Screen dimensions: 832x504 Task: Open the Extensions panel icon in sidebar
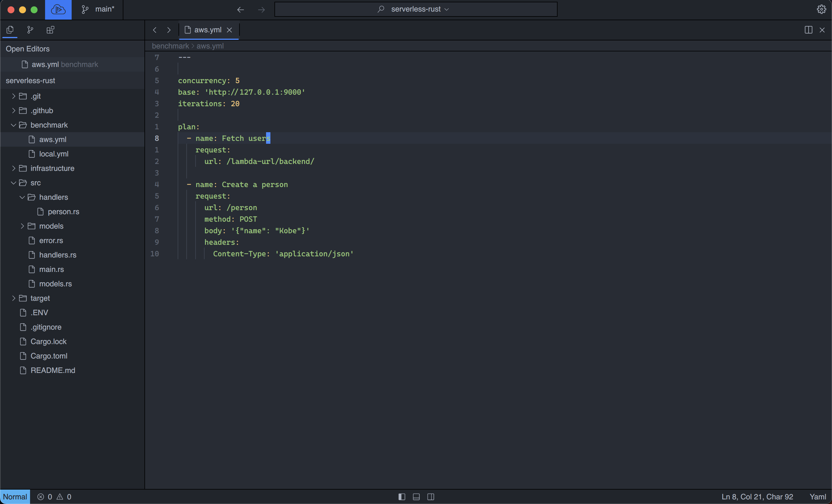point(50,30)
